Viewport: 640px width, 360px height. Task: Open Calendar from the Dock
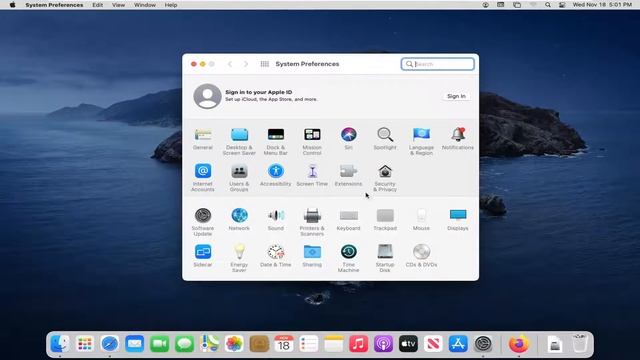click(x=284, y=344)
